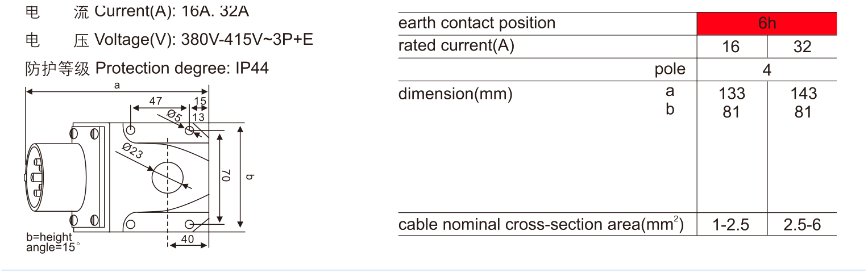Click the 13 mm dimension label
The width and height of the screenshot is (868, 277).
pyautogui.click(x=198, y=117)
